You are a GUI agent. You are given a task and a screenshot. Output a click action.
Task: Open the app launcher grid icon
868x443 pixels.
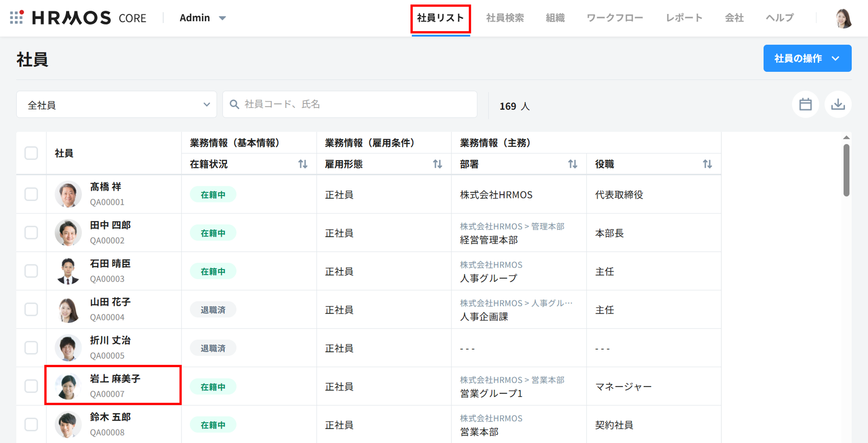(16, 17)
